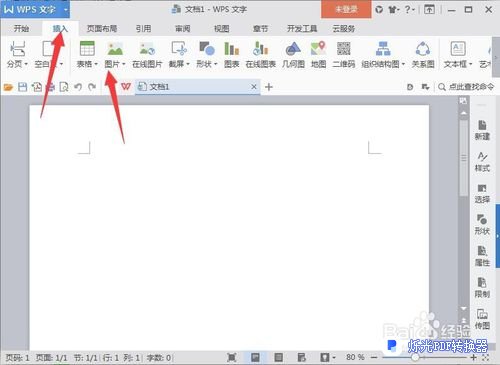
Task: Switch to outline view in the status bar
Action: [x=278, y=357]
